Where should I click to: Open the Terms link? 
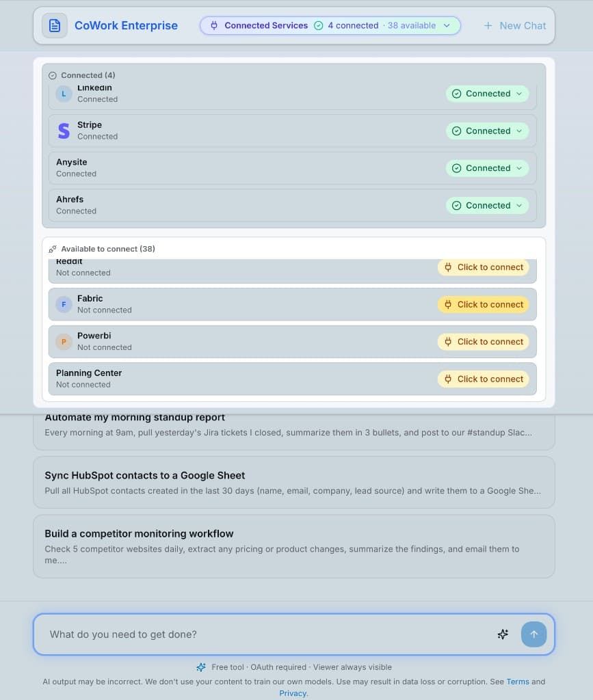click(x=518, y=682)
